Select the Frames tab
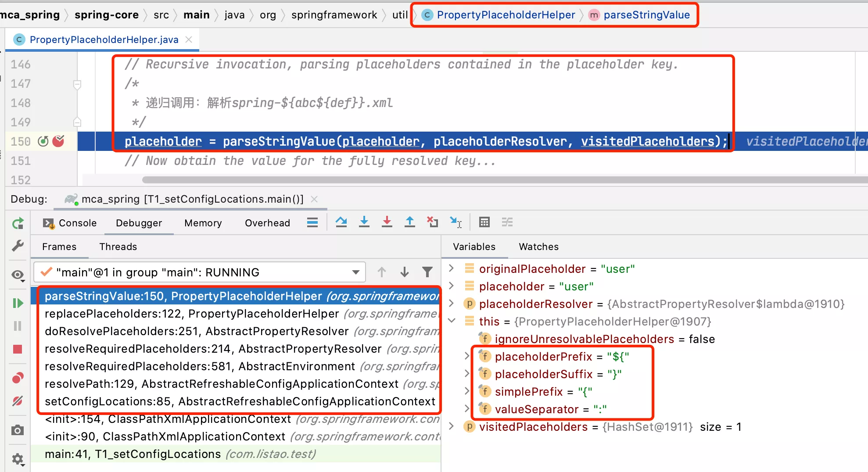This screenshot has height=472, width=868. (59, 247)
